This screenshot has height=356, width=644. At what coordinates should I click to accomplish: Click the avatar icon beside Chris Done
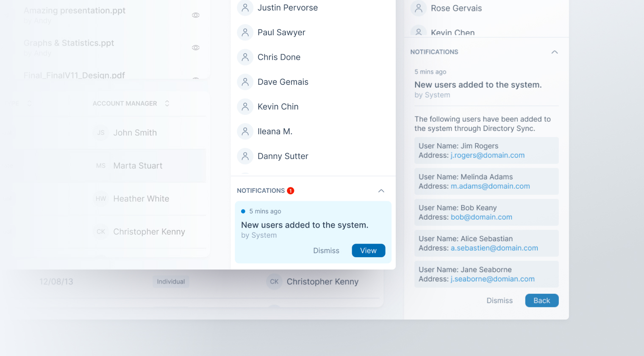245,57
